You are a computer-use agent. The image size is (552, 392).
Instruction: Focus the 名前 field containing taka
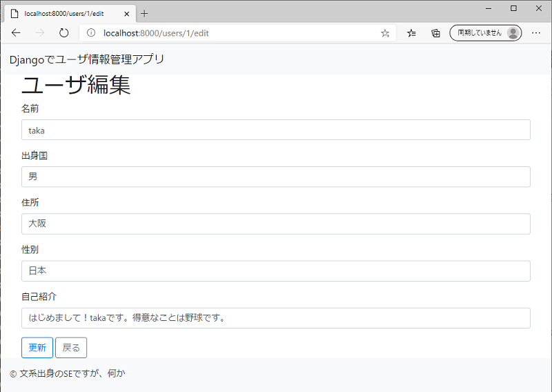tap(275, 130)
